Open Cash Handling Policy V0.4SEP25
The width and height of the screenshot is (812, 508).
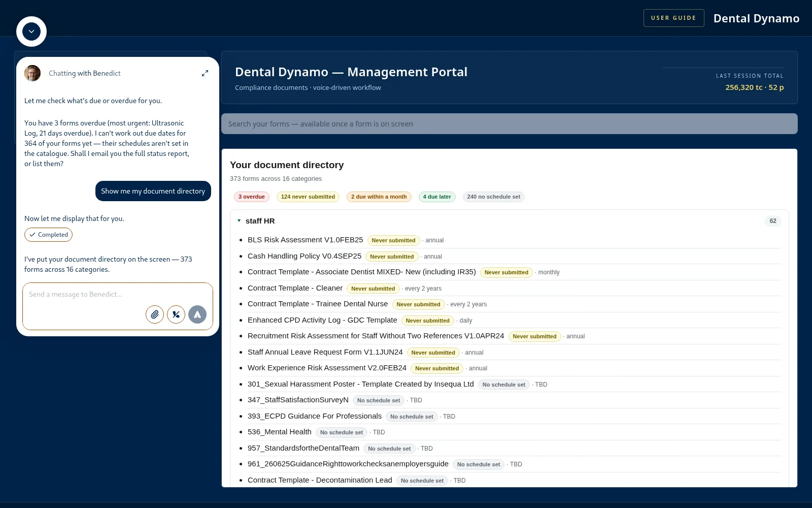(x=304, y=256)
